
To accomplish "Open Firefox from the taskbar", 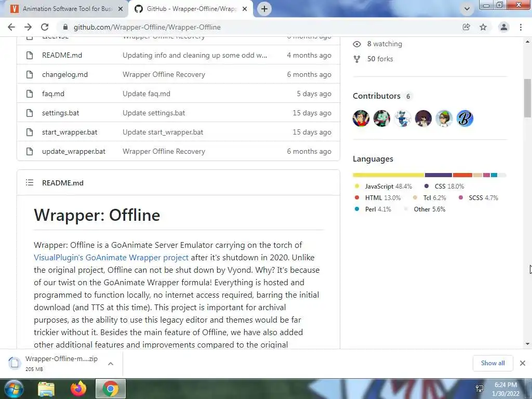I will 78,389.
